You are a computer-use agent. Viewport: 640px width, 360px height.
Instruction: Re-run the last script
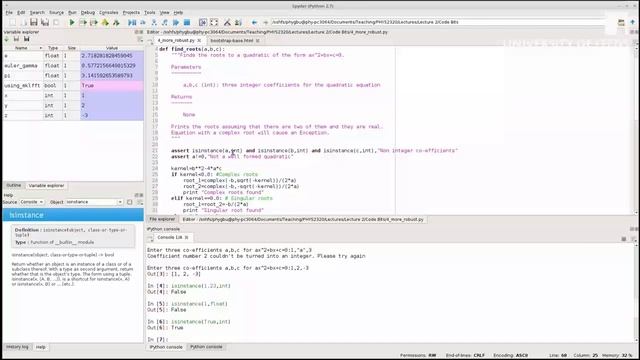[x=116, y=22]
